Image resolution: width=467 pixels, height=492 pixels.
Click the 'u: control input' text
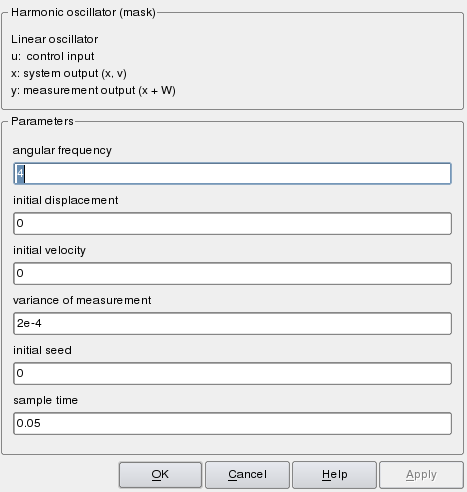[53, 56]
